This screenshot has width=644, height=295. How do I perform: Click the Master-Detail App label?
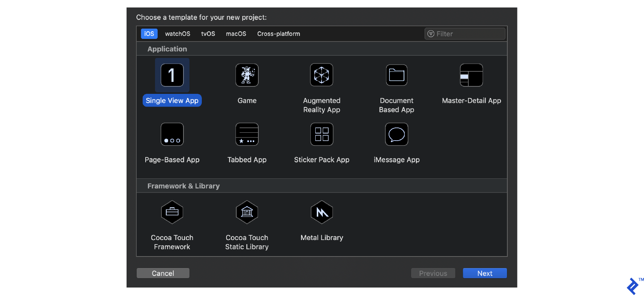[471, 101]
